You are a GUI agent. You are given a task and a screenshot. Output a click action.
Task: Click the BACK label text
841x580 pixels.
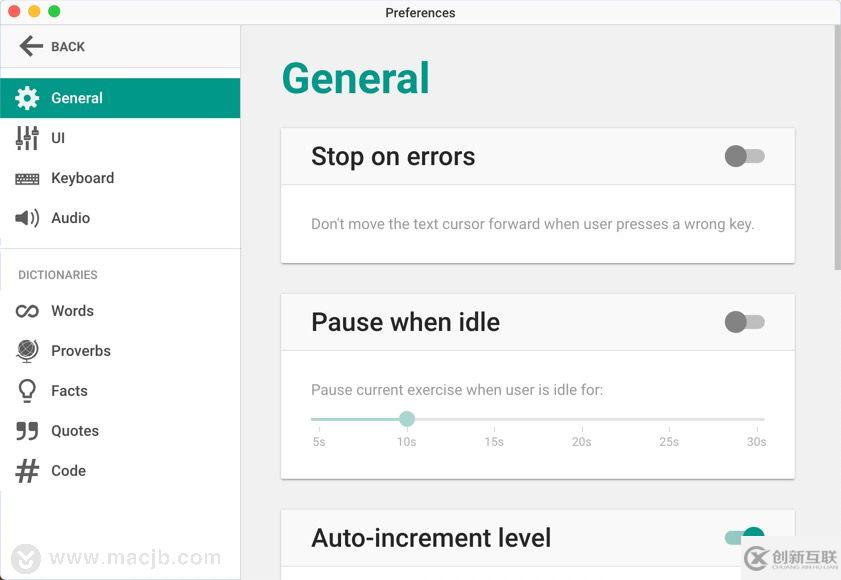68,47
